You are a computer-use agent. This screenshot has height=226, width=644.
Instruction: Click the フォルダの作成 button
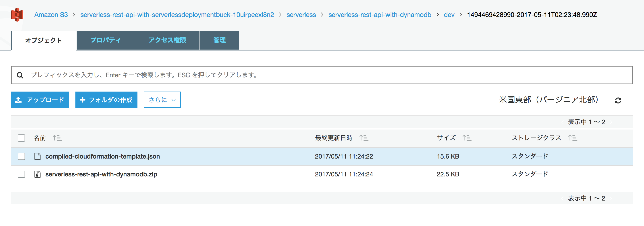[106, 100]
